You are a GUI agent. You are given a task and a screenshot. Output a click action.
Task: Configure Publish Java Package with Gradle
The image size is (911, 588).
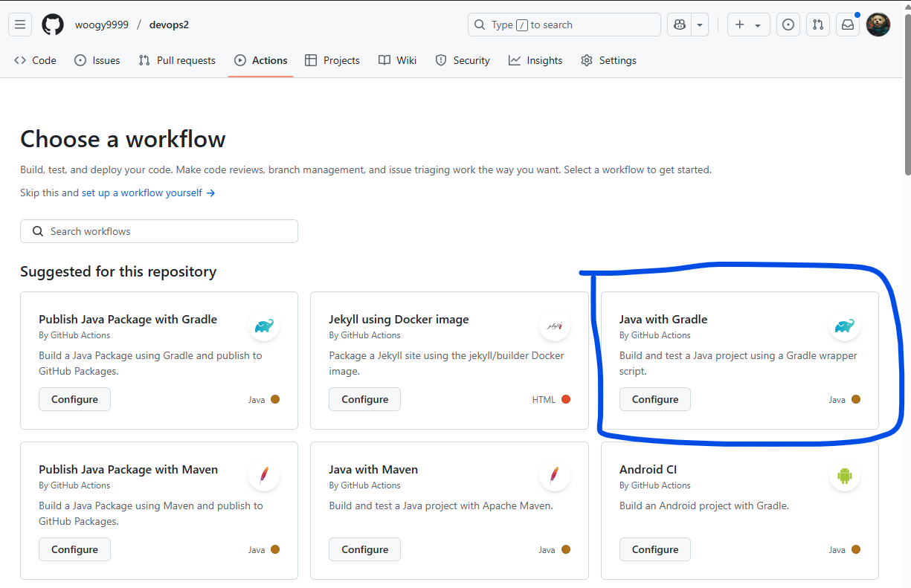click(74, 399)
